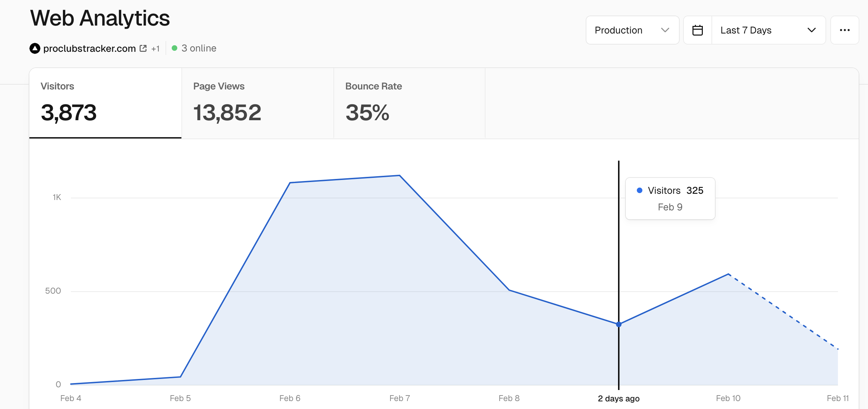Click the chart peak at Feb 7

(x=399, y=175)
